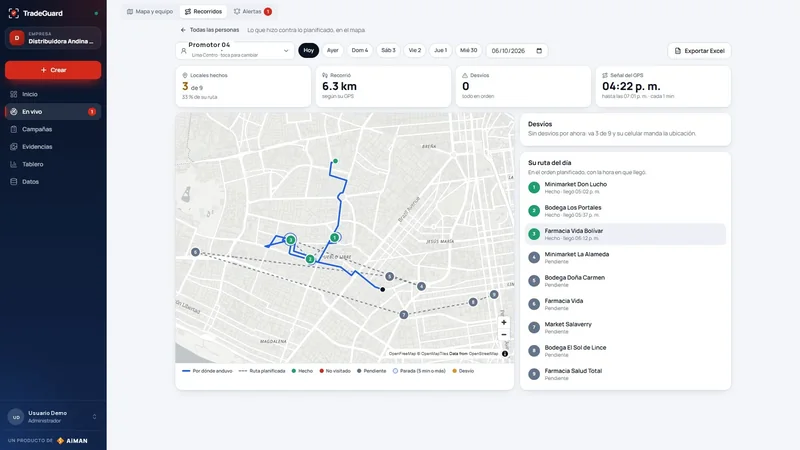Open the En vivo sidebar section
Screen dimensions: 800x450
pyautogui.click(x=53, y=112)
